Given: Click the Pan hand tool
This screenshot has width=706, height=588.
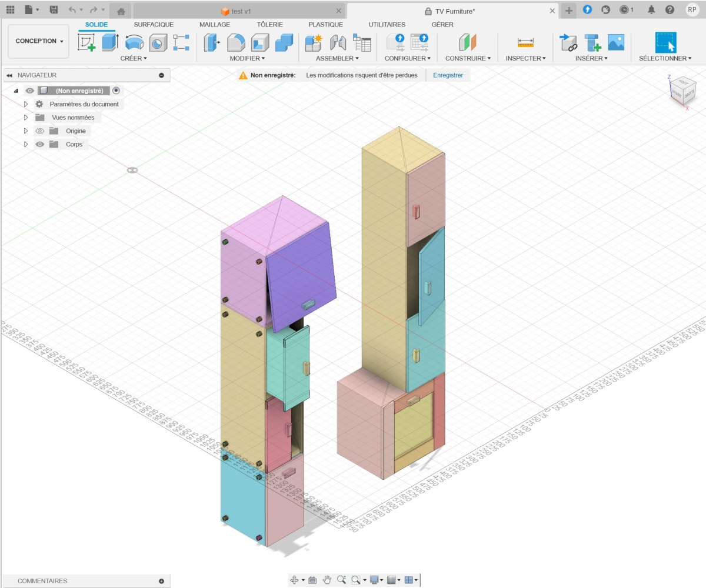Looking at the screenshot, I should (x=327, y=580).
